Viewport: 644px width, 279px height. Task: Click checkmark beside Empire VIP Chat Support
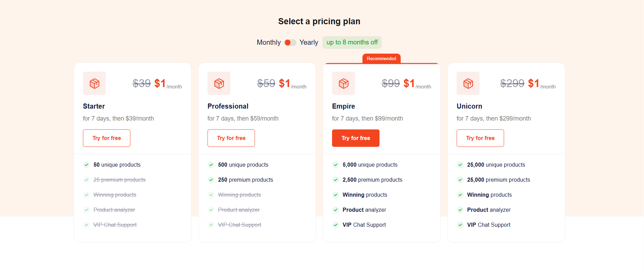coord(336,225)
